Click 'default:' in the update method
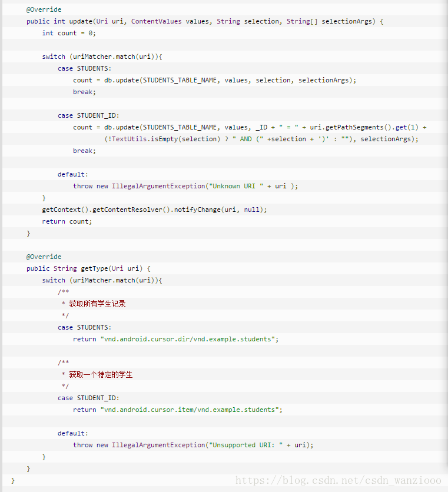 tap(73, 174)
